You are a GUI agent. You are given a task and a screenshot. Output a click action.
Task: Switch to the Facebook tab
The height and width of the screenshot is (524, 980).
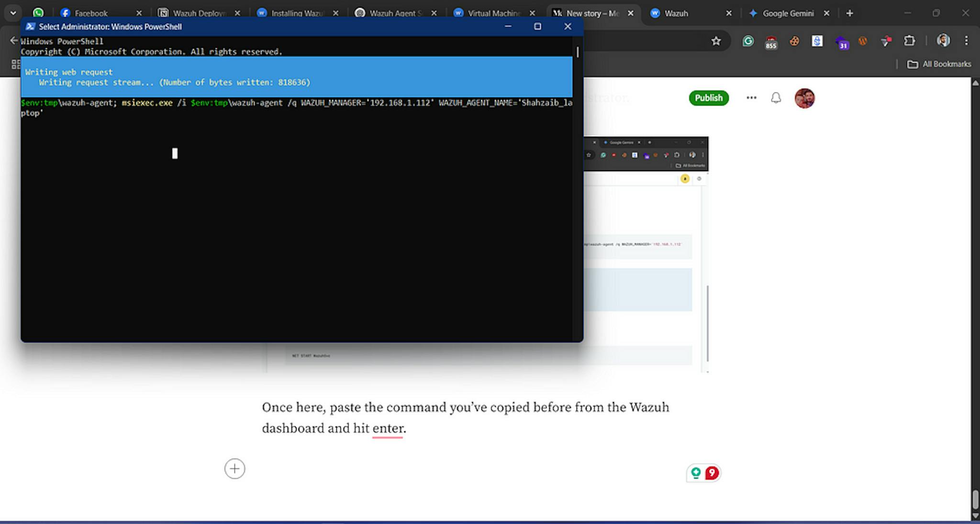point(91,13)
